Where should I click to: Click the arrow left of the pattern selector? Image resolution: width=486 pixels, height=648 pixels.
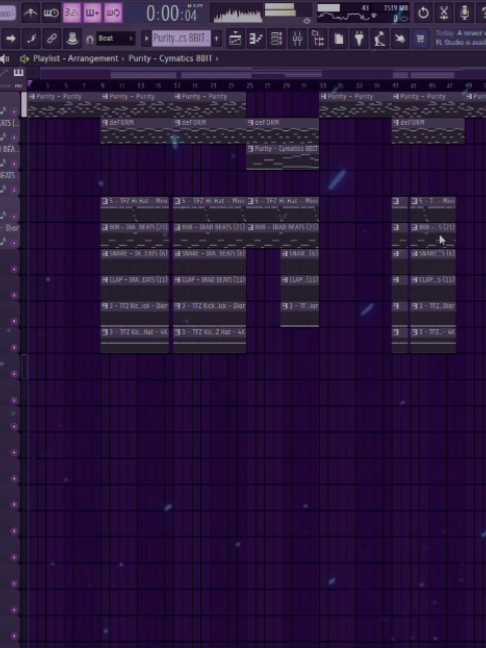click(146, 39)
